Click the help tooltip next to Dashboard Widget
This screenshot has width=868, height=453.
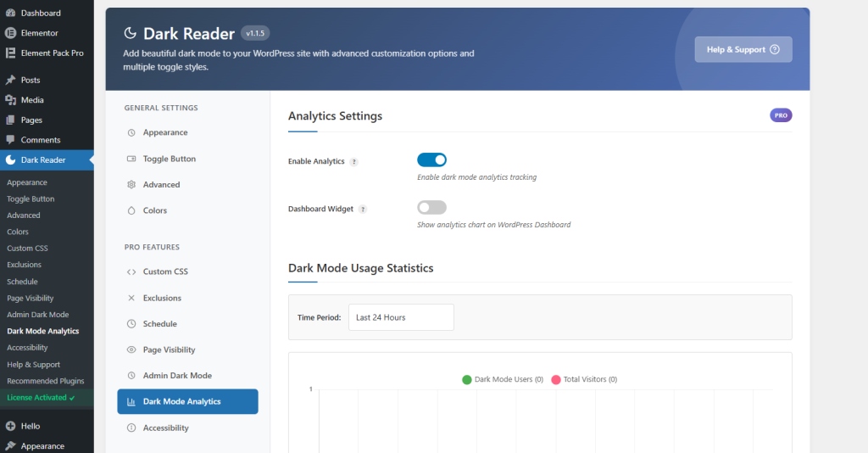pos(363,210)
